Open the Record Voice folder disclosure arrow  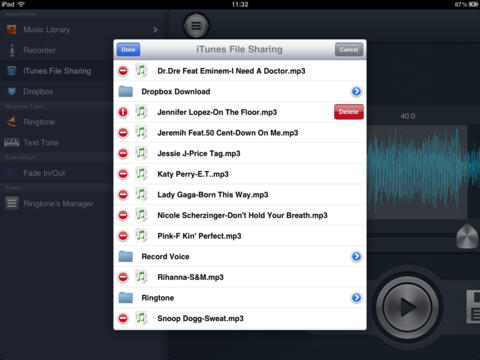356,256
